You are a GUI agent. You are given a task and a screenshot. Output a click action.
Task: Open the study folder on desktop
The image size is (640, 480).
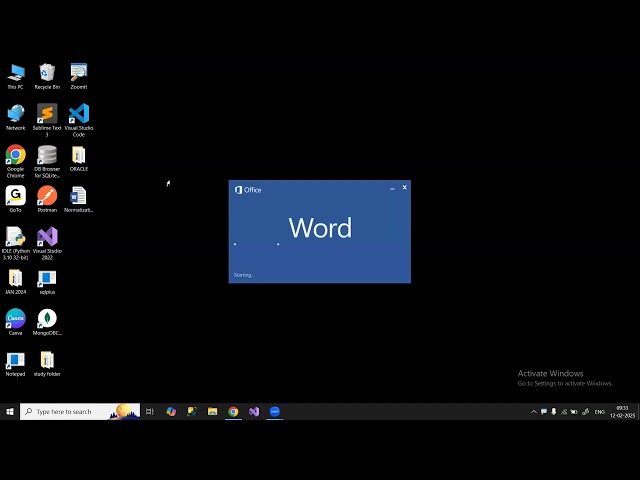pyautogui.click(x=47, y=364)
